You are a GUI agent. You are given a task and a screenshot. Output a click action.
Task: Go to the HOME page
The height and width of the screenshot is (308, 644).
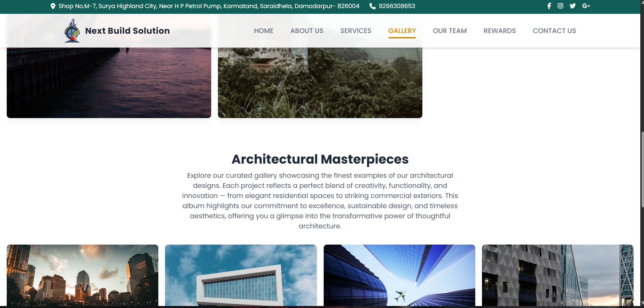264,31
